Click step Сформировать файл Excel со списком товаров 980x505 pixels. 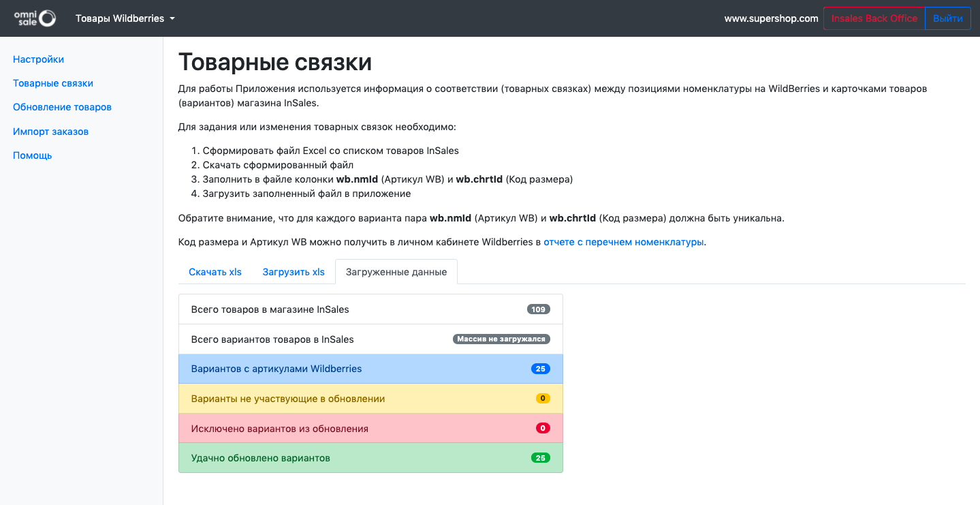click(331, 151)
